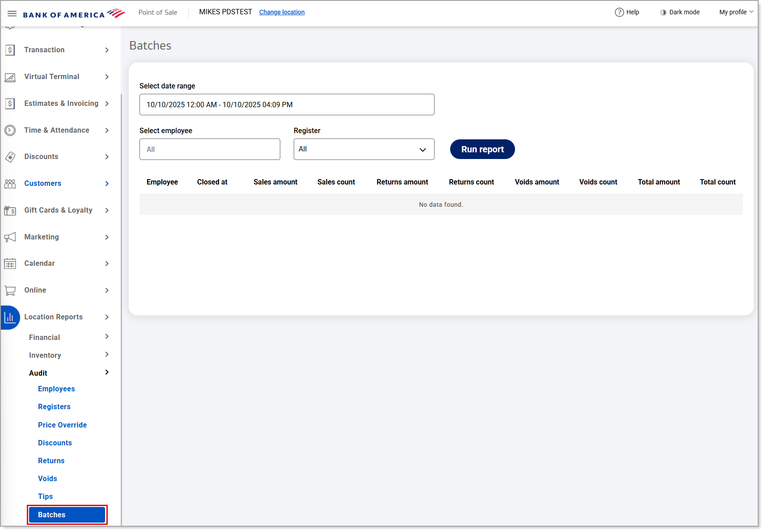This screenshot has width=764, height=532.
Task: Click the Select employee input field
Action: tap(210, 149)
